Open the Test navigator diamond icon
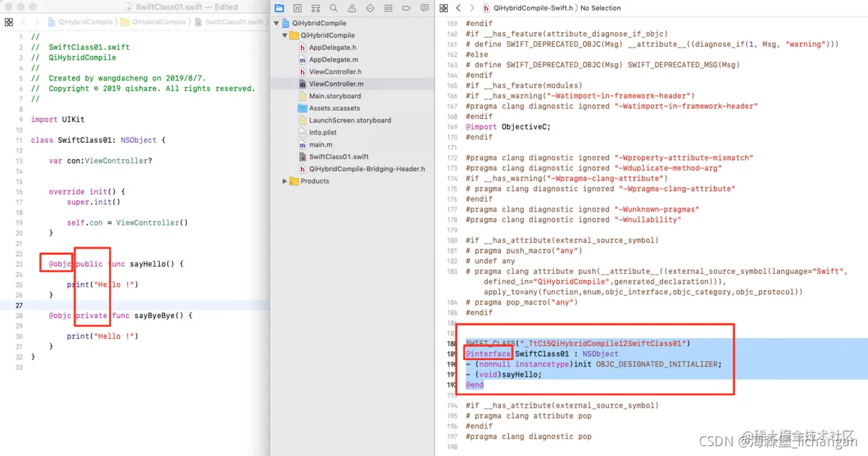The width and height of the screenshot is (868, 456). coord(370,8)
